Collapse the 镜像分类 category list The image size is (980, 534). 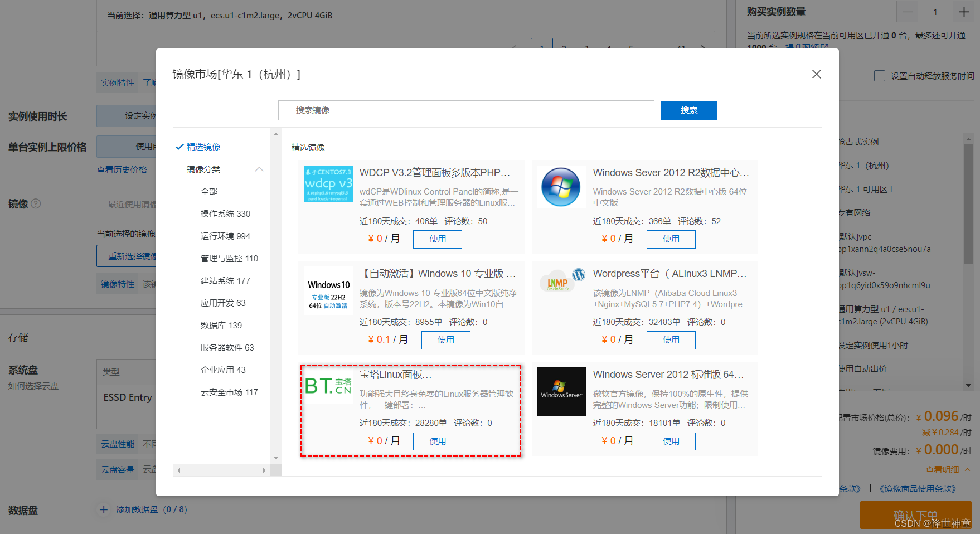click(259, 169)
